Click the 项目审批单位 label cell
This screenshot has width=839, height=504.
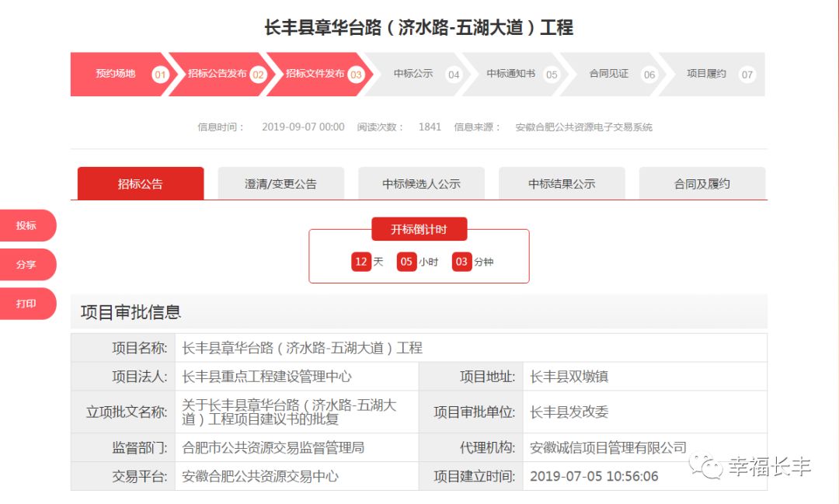click(471, 412)
